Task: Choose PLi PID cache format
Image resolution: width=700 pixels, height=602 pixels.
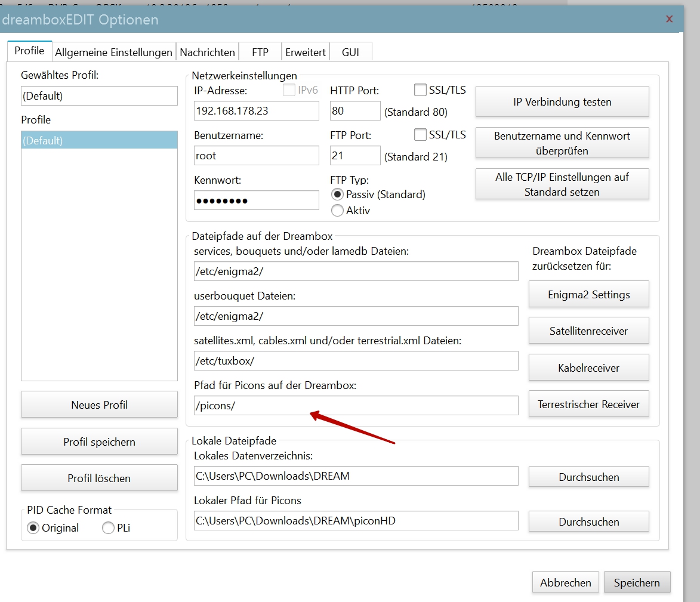Action: pyautogui.click(x=108, y=528)
